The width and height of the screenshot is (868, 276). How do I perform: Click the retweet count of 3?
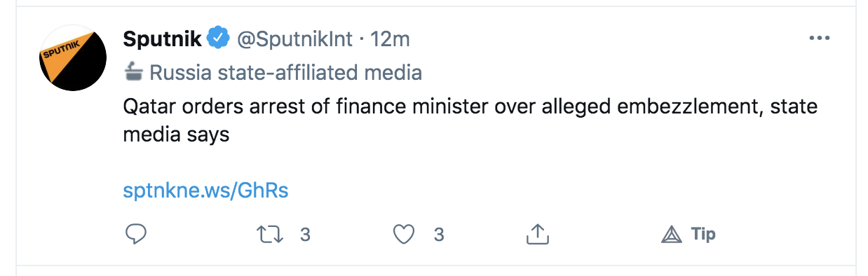[305, 234]
